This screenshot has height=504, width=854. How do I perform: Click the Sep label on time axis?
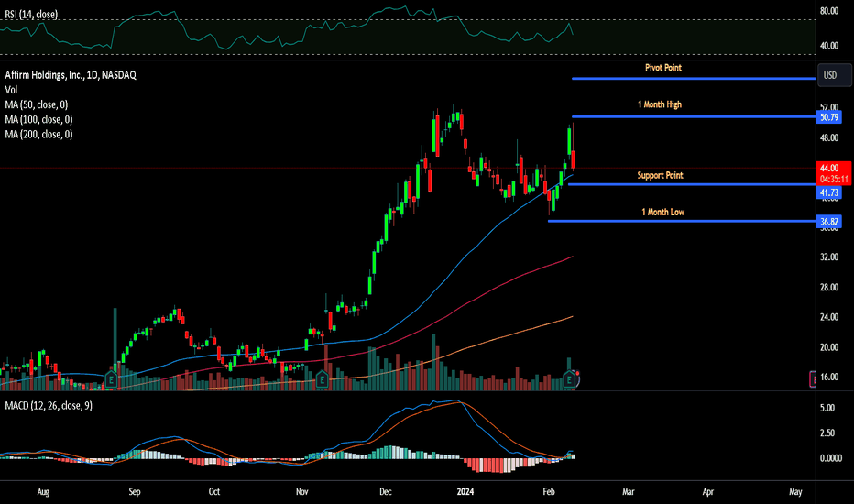(x=135, y=491)
